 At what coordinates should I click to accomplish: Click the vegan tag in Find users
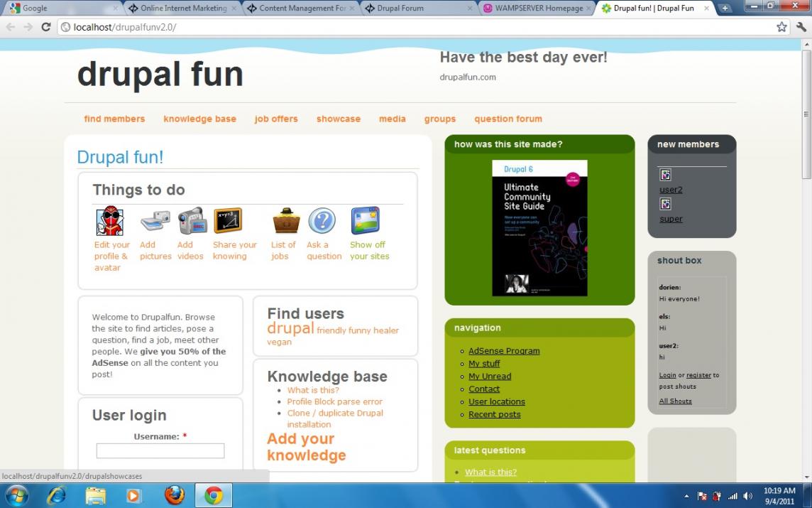click(x=279, y=342)
